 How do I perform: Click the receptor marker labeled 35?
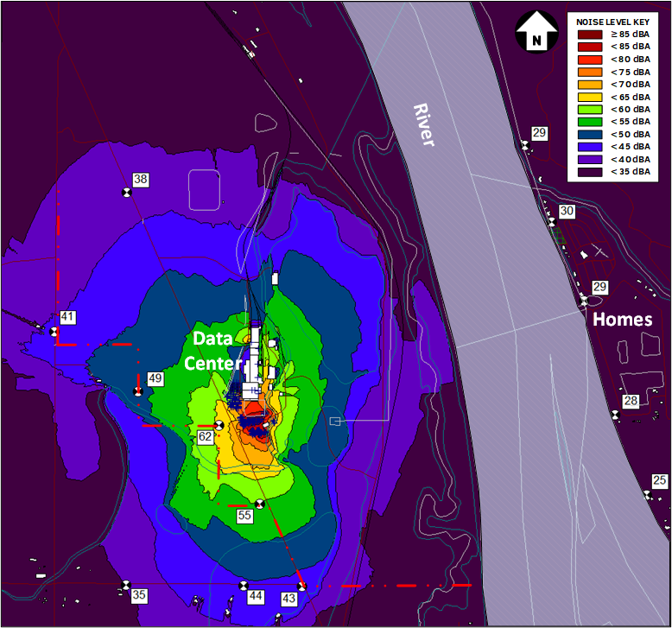click(x=126, y=585)
